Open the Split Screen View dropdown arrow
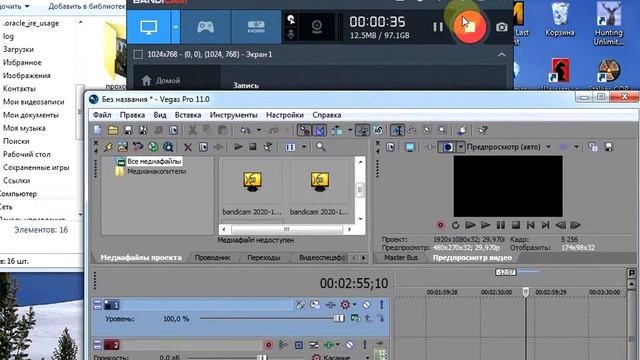The height and width of the screenshot is (360, 640). click(x=461, y=147)
